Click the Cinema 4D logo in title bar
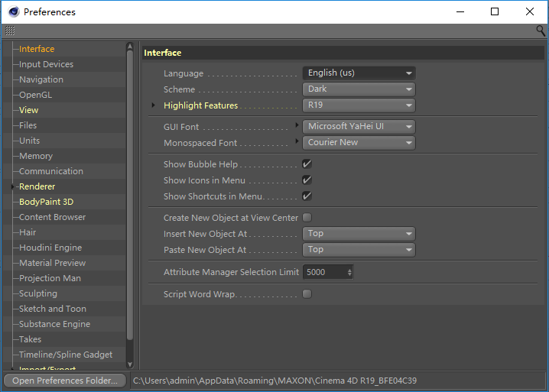This screenshot has width=549, height=392. click(x=14, y=11)
